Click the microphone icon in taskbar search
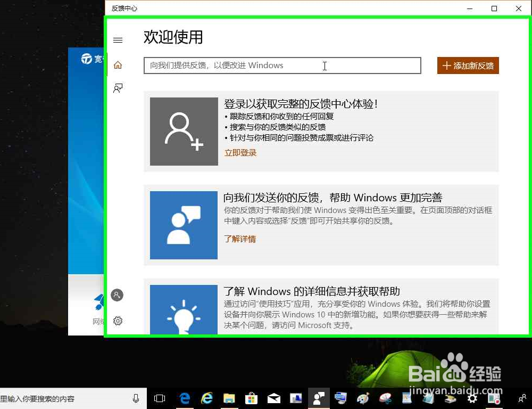Screen dimensions: 532x409 [x=137, y=398]
